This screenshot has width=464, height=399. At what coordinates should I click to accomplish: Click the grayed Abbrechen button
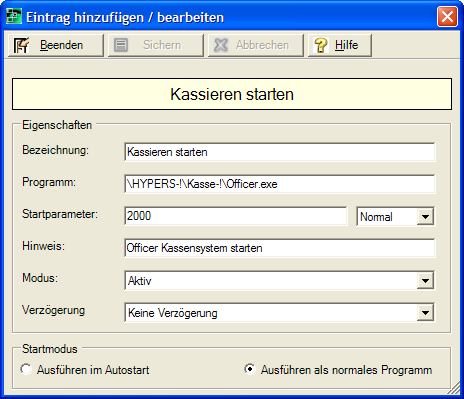point(256,45)
